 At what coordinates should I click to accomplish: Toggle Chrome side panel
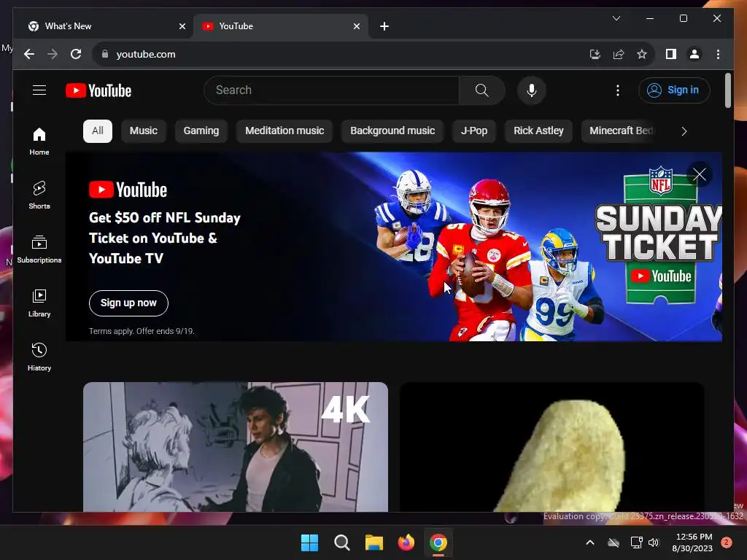(x=671, y=54)
